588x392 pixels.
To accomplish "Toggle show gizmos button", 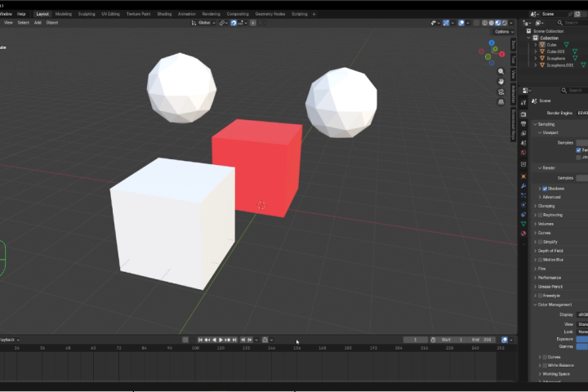I will 446,23.
